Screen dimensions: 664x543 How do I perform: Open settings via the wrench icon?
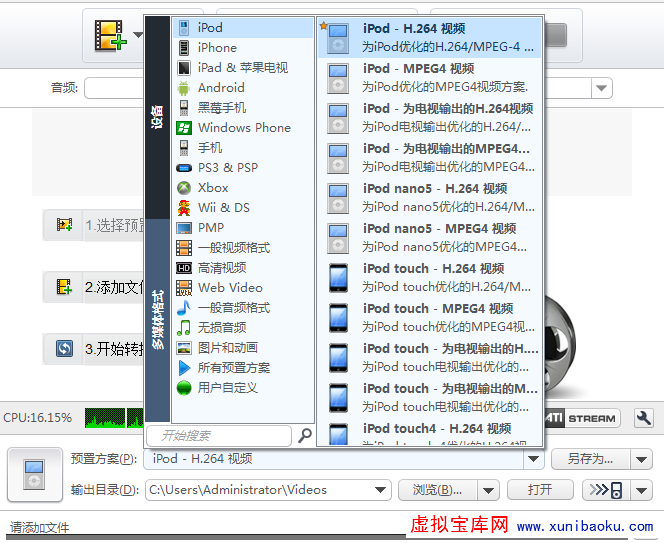click(644, 418)
